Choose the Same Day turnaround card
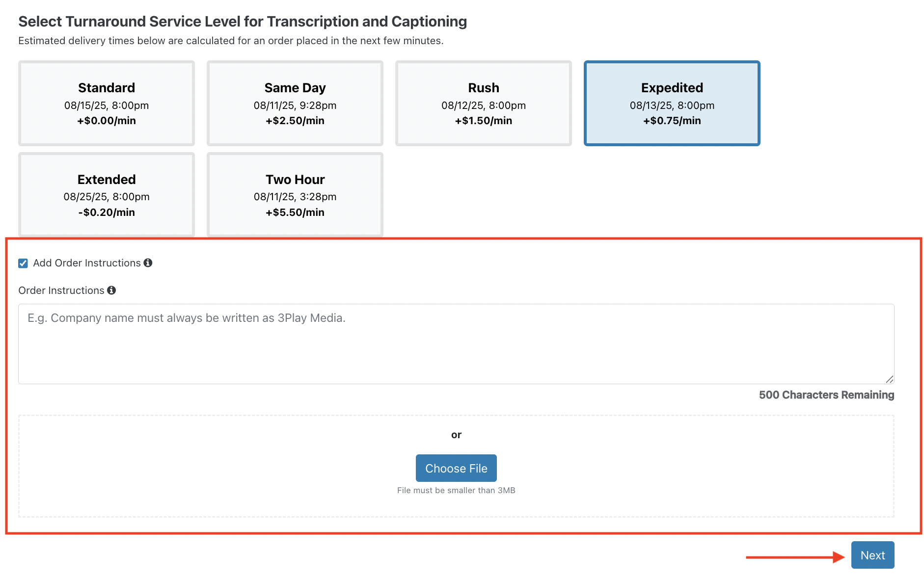This screenshot has width=924, height=579. coord(295,104)
